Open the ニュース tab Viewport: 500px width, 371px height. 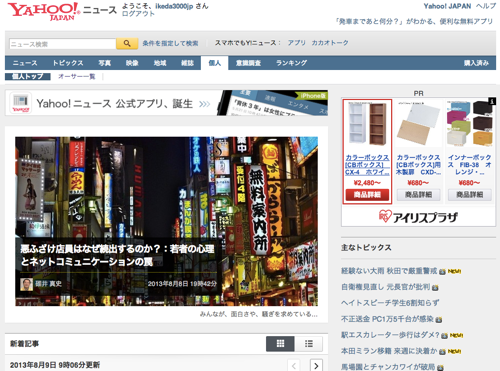pyautogui.click(x=25, y=63)
